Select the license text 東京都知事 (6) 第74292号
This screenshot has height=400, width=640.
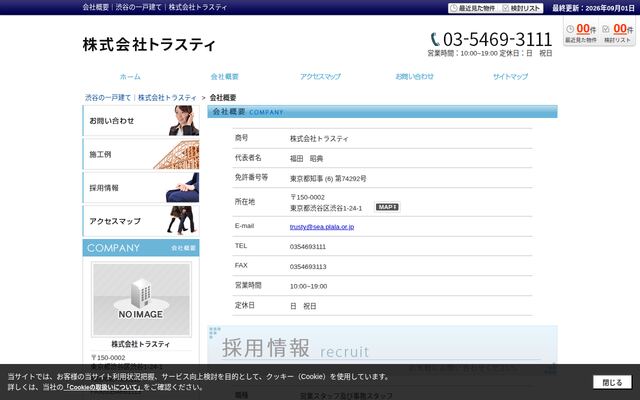click(x=328, y=178)
